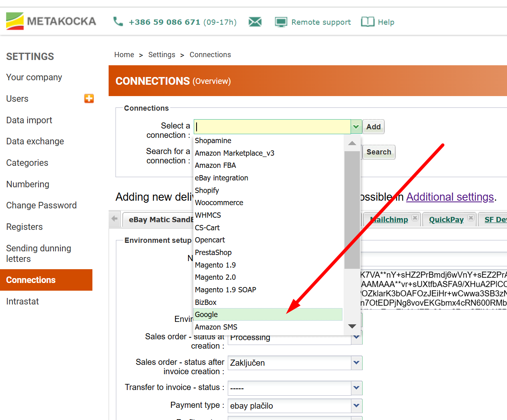
Task: Pick WHMCS in the dropdown list
Action: click(x=268, y=215)
